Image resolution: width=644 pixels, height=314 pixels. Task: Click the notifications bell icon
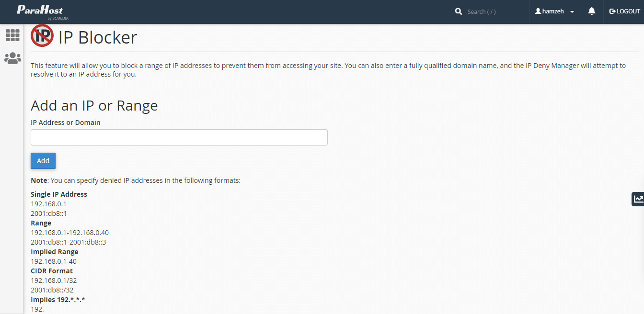coord(592,11)
